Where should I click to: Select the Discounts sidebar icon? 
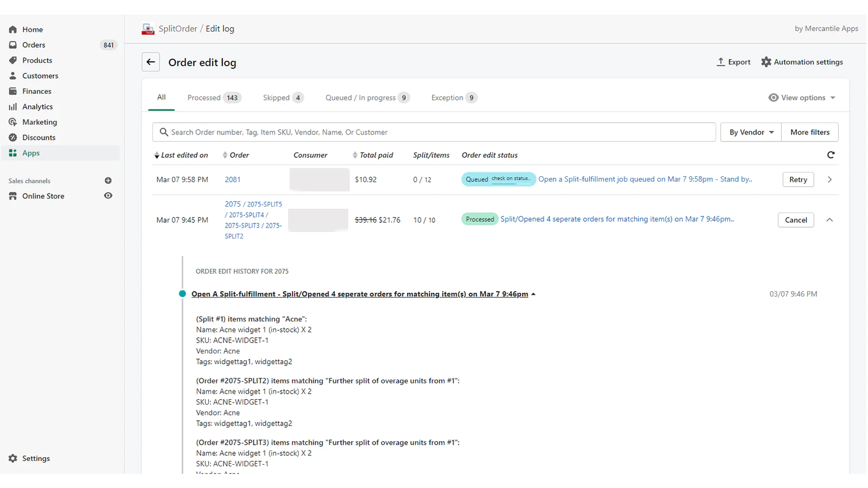pyautogui.click(x=13, y=137)
